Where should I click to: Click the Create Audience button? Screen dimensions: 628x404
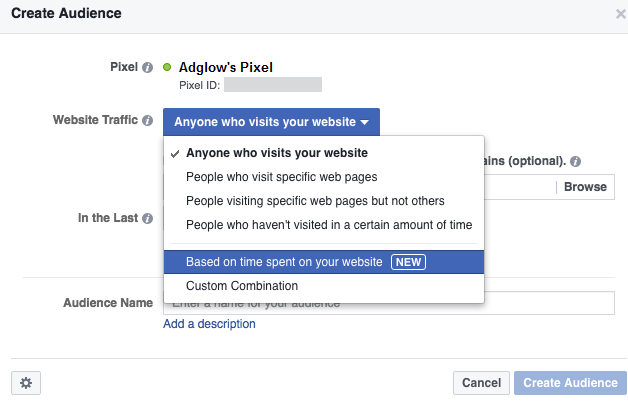tap(570, 383)
